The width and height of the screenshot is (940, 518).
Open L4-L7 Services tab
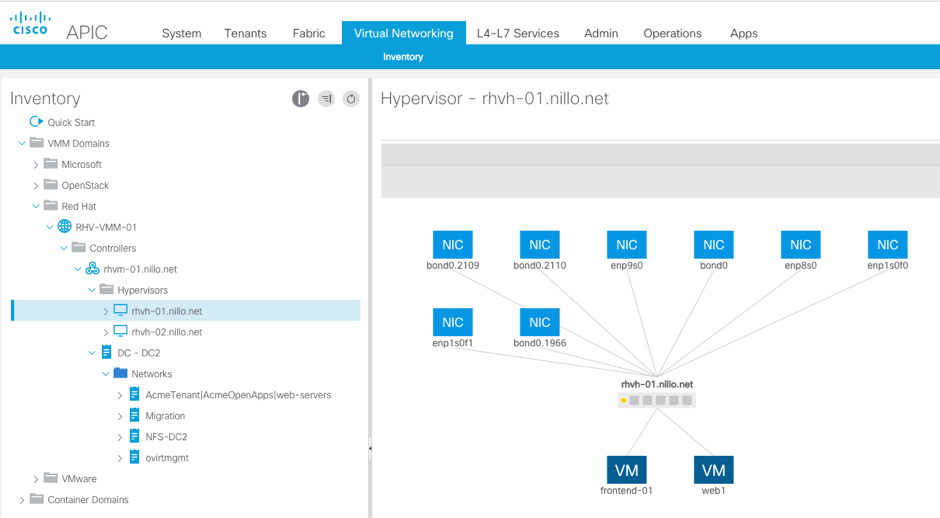pos(518,33)
